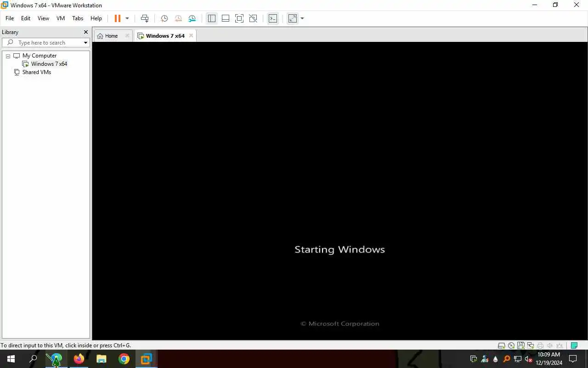Collapse the My Computer tree node
Viewport: 588px width, 368px height.
8,56
